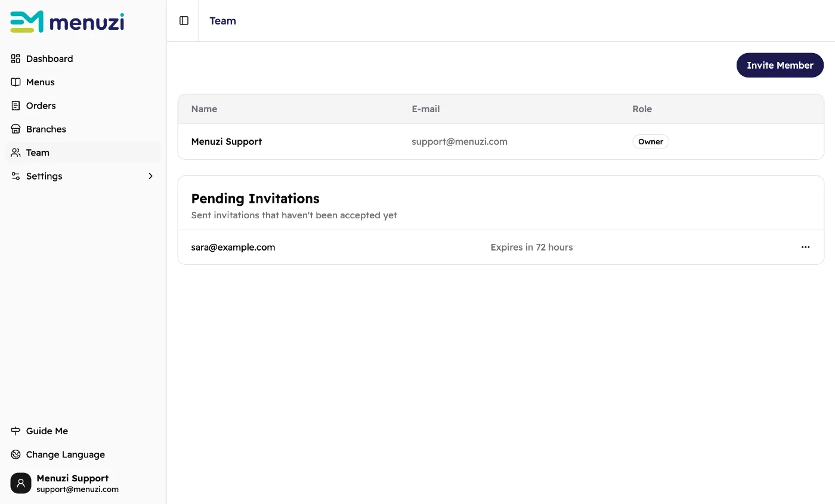Click the Menuzi logo
This screenshot has width=835, height=504.
tap(67, 22)
